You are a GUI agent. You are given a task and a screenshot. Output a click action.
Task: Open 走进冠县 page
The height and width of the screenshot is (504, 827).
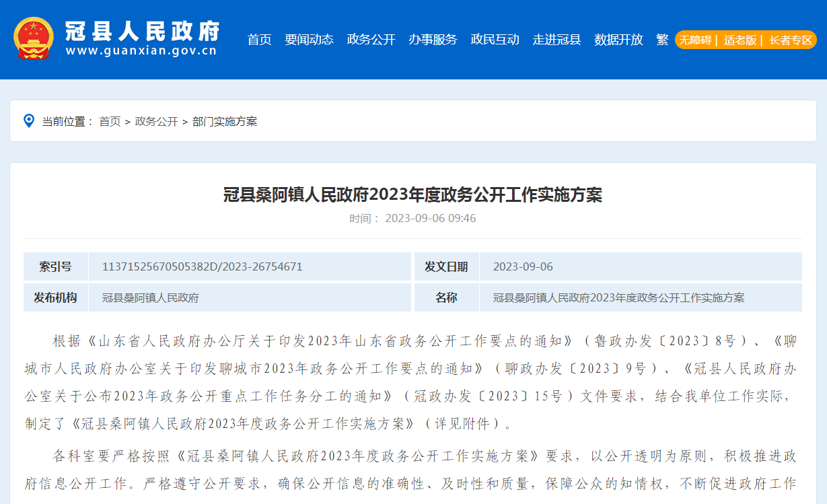tap(556, 40)
